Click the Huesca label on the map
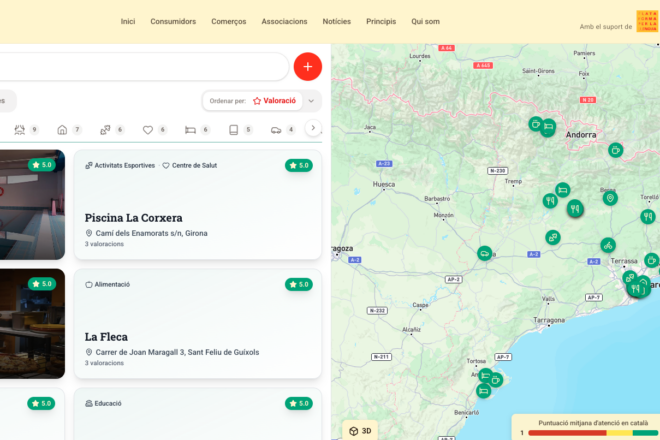The image size is (660, 440). (384, 184)
